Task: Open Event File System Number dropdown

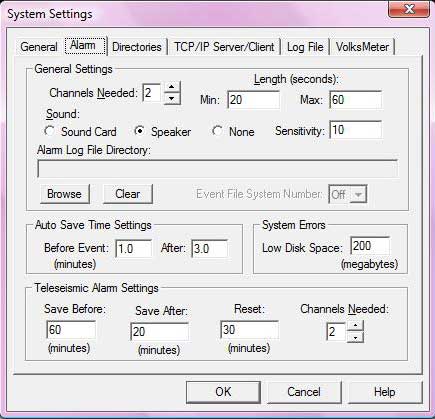Action: tap(358, 194)
